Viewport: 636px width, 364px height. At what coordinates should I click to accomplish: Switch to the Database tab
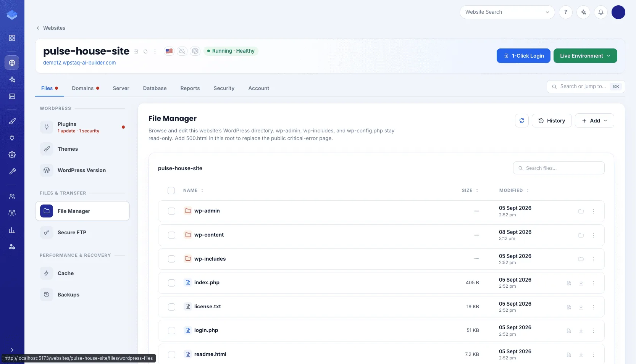pyautogui.click(x=155, y=88)
